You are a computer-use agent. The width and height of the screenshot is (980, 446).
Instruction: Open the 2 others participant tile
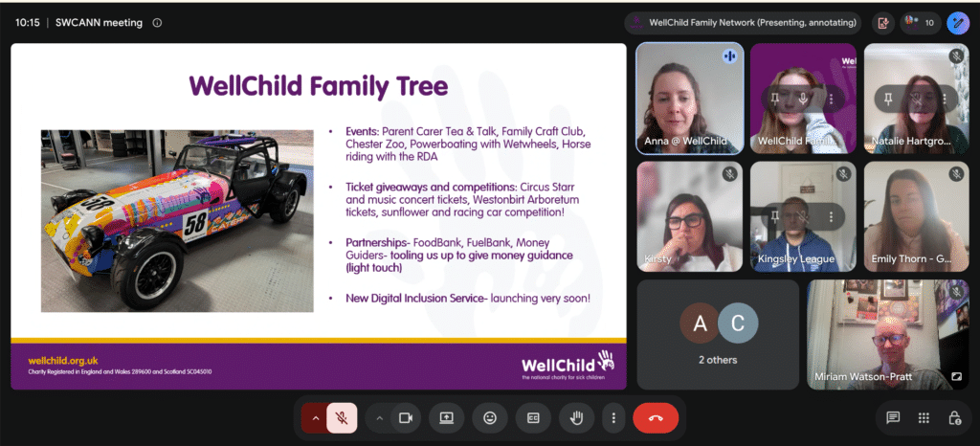(x=718, y=334)
